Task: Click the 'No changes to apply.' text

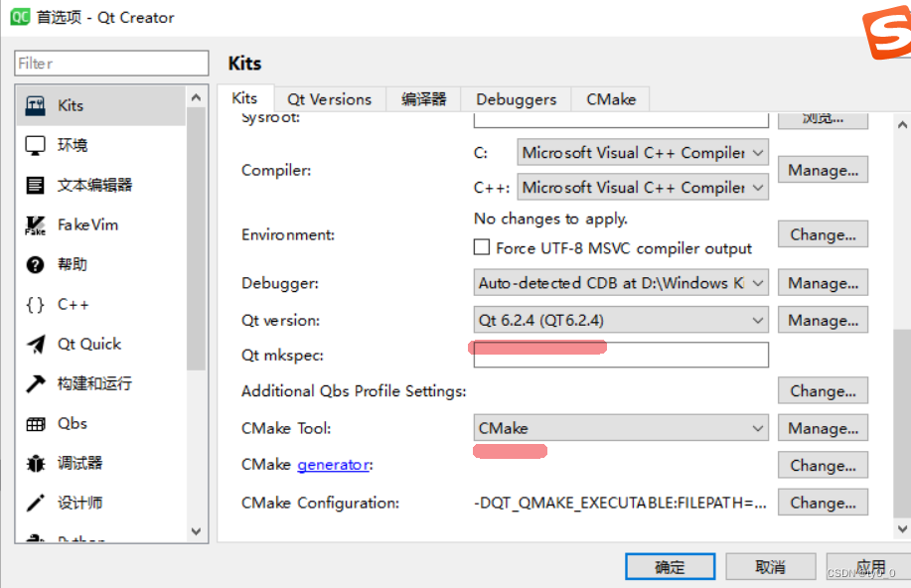Action: [550, 219]
